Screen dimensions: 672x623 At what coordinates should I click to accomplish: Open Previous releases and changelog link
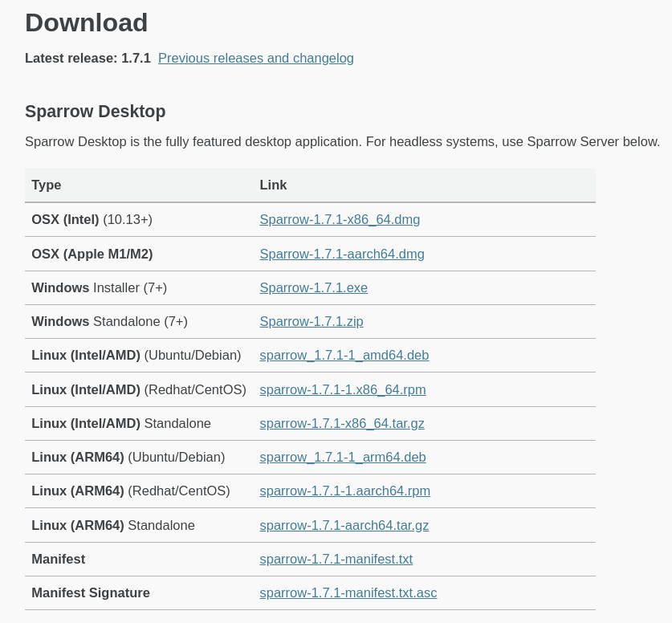255,59
